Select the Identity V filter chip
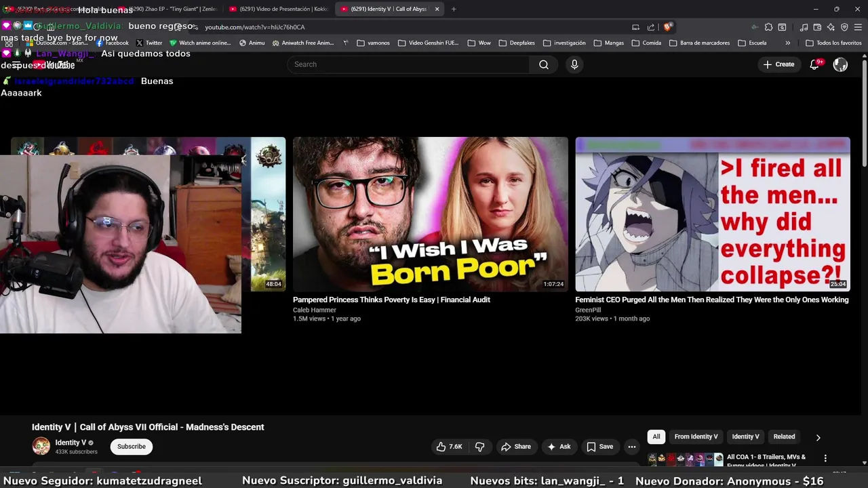 coord(745,436)
